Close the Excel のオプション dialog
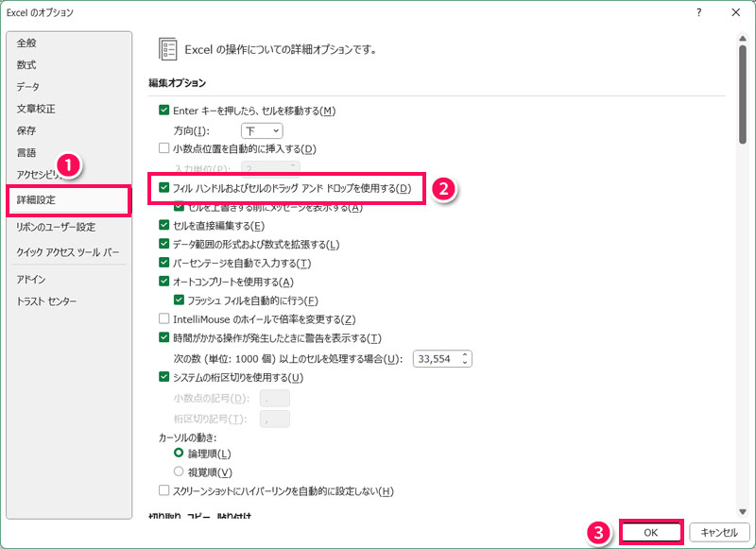 [736, 12]
